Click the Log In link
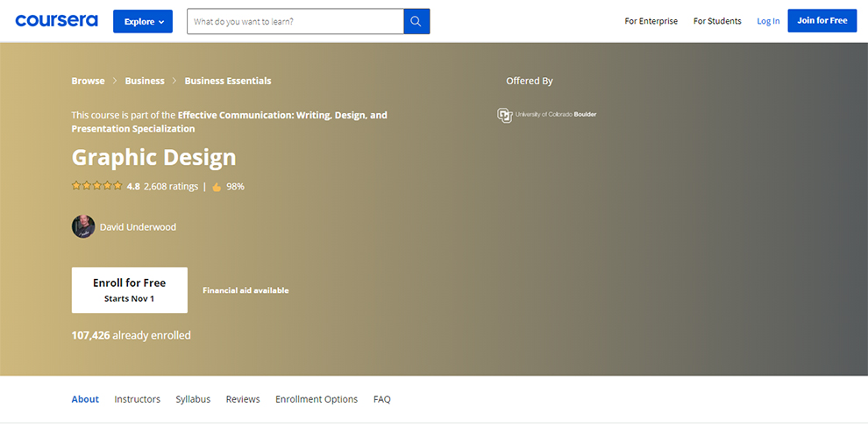Viewport: 868px width, 429px height. [x=768, y=21]
